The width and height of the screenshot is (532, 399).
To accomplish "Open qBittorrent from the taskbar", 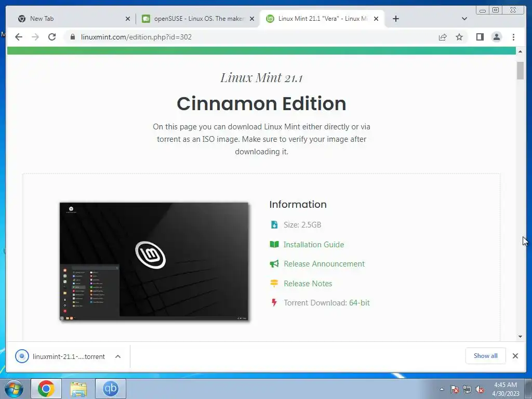I will [111, 389].
